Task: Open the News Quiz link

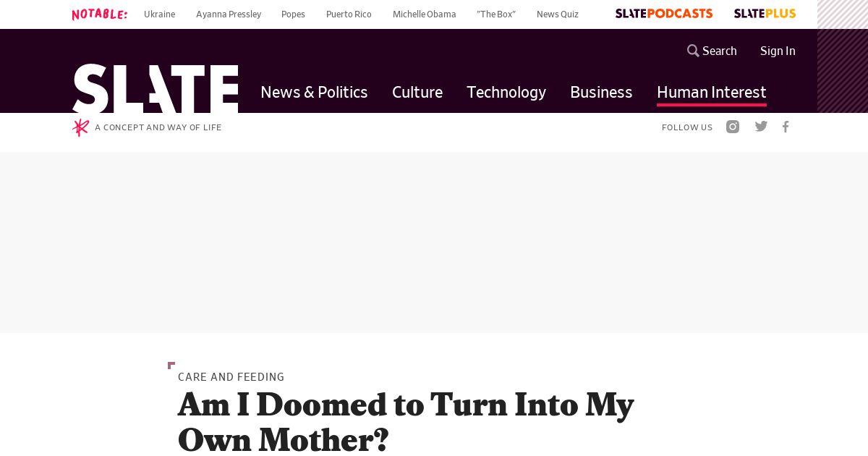Action: pos(557,14)
